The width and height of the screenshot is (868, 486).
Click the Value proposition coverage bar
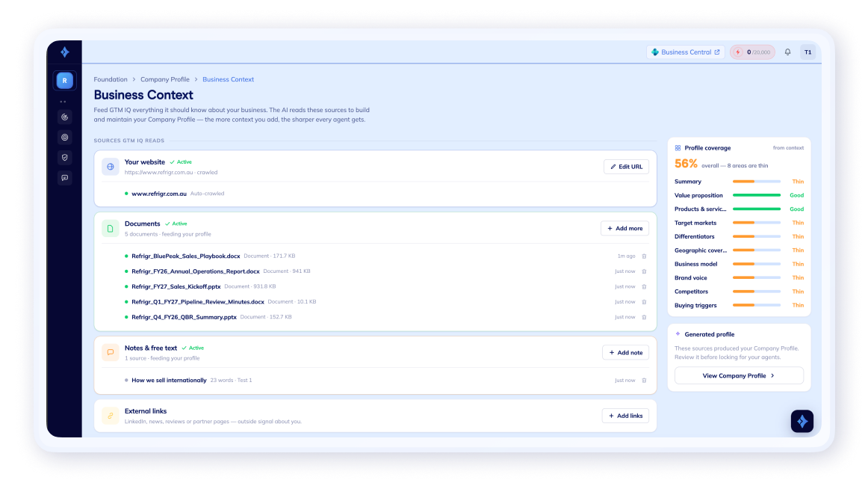(756, 195)
